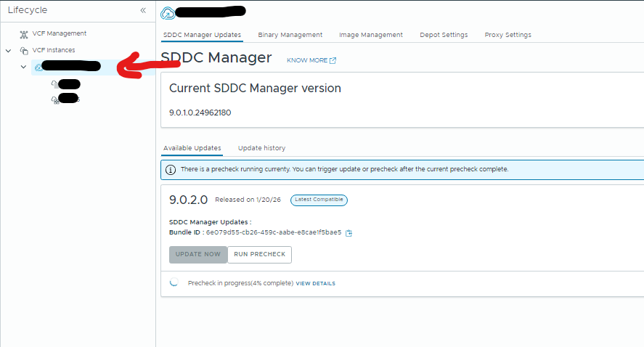Click the Latest Compatible badge
This screenshot has width=644, height=347.
tap(319, 200)
